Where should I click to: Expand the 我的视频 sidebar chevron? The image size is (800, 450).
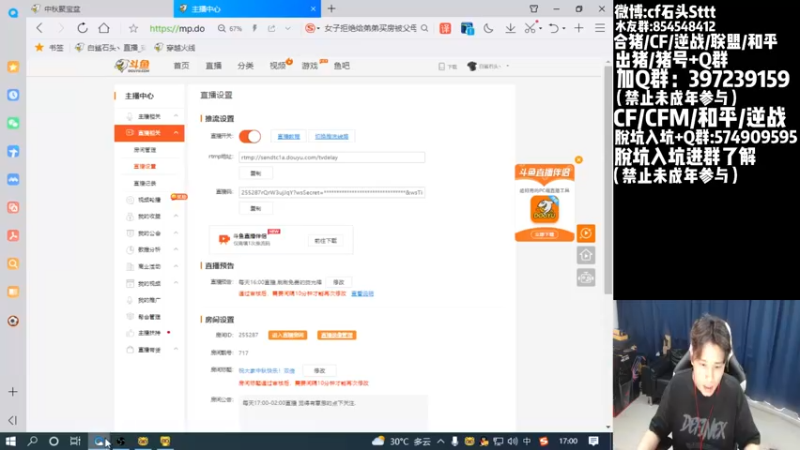click(x=176, y=283)
